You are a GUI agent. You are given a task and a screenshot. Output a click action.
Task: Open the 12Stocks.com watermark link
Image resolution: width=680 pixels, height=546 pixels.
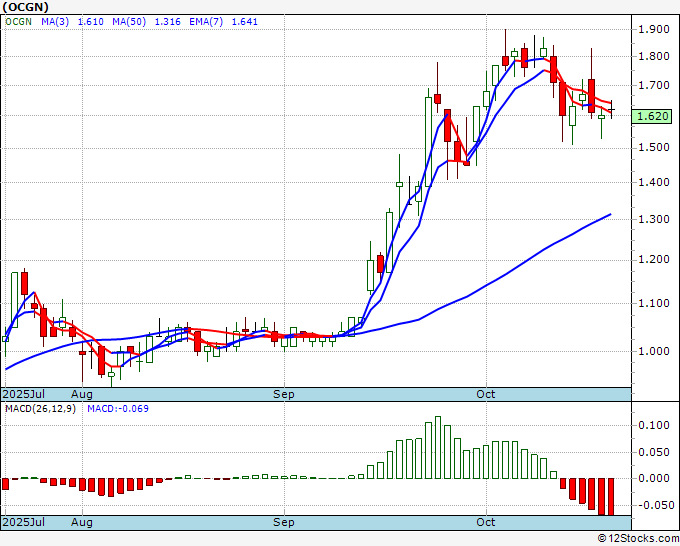point(637,539)
